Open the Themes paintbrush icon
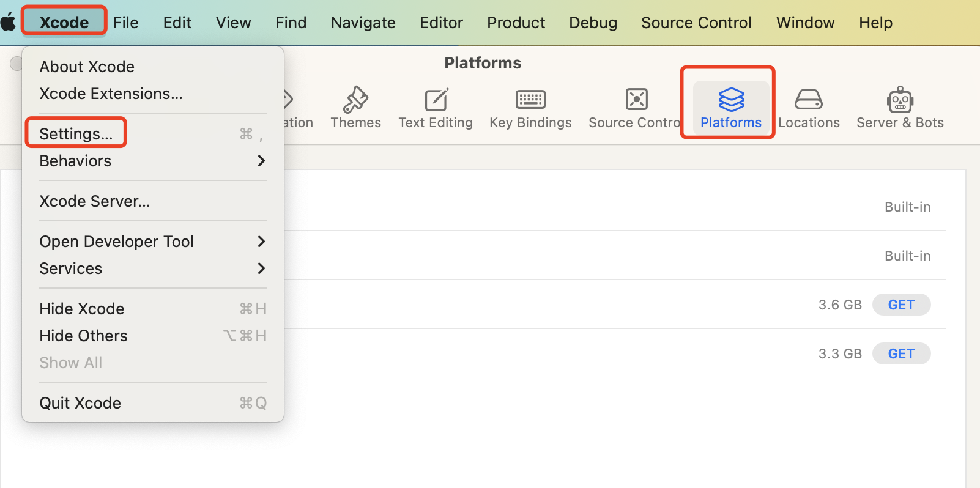980x488 pixels. (355, 100)
